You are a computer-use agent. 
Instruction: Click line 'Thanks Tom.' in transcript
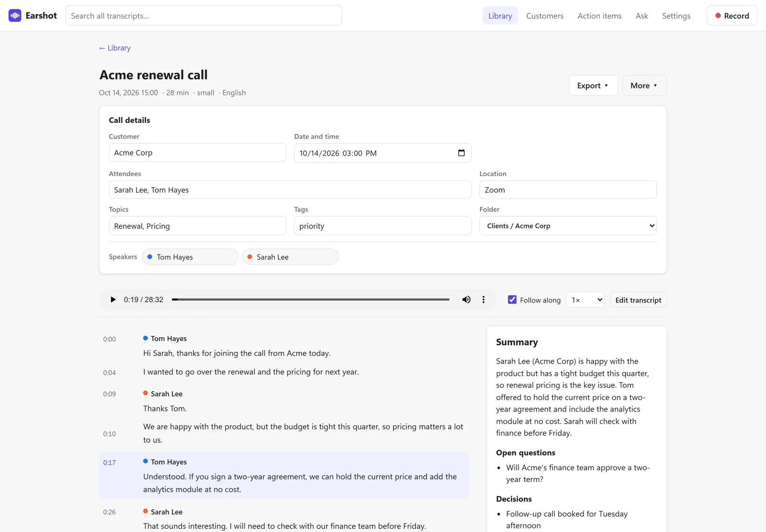tap(165, 409)
